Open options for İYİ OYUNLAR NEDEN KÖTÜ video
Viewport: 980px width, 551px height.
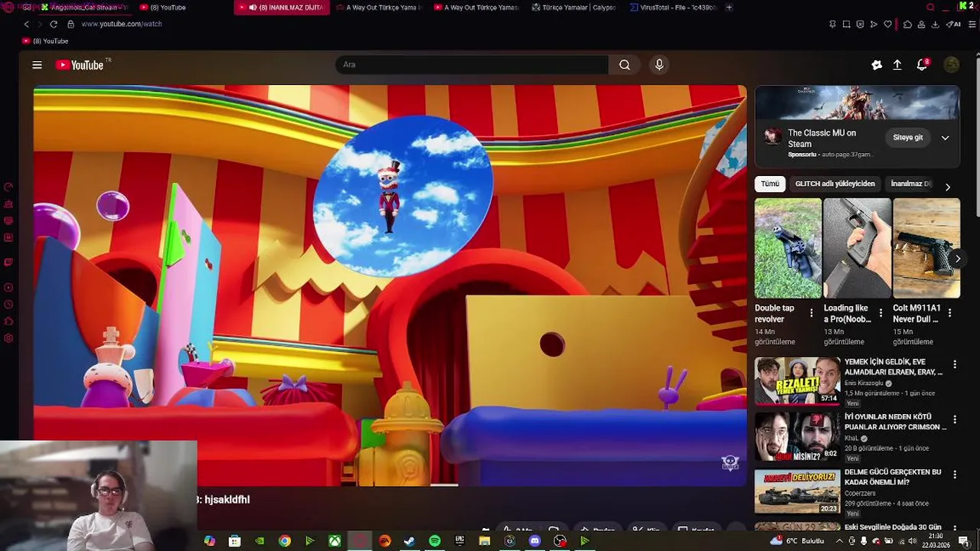click(955, 420)
